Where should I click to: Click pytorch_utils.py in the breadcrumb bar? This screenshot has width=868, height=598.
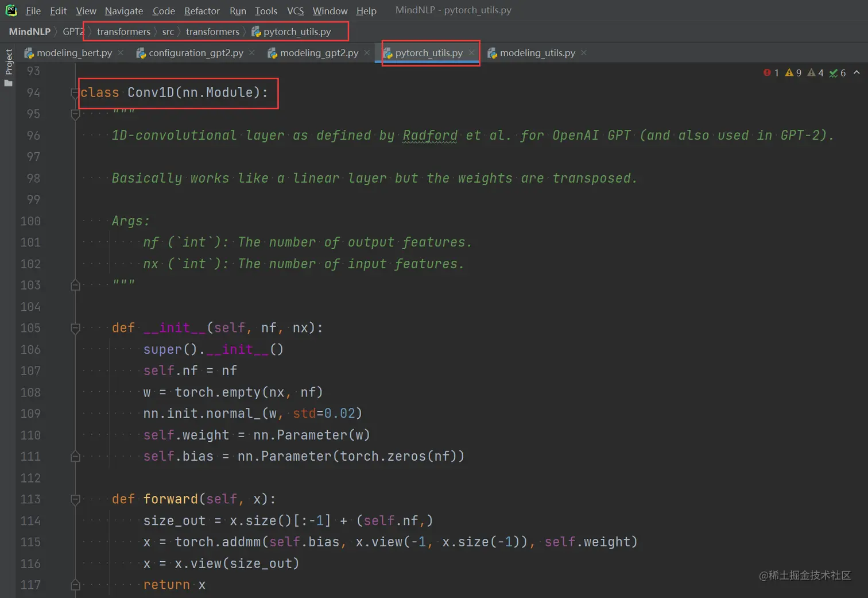292,32
